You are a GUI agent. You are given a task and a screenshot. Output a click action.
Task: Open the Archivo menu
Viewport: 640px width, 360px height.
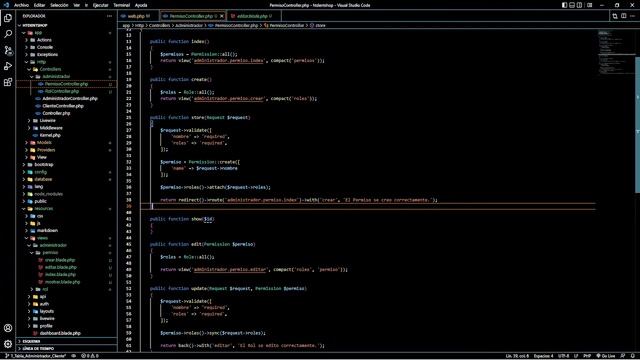coord(21,5)
